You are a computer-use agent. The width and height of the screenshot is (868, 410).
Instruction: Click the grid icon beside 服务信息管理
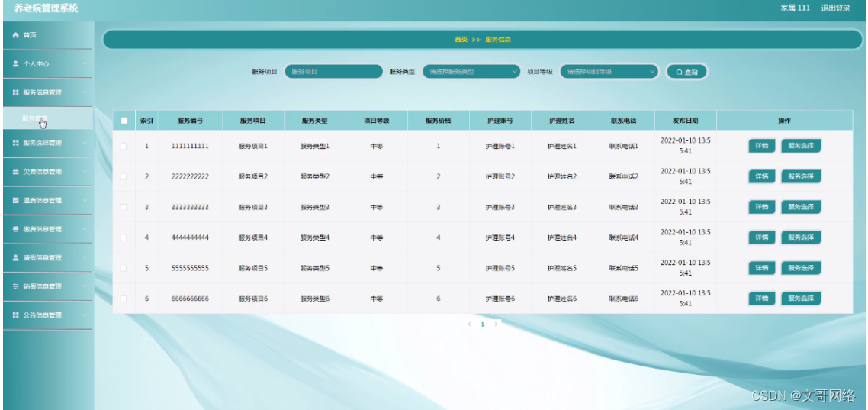15,92
